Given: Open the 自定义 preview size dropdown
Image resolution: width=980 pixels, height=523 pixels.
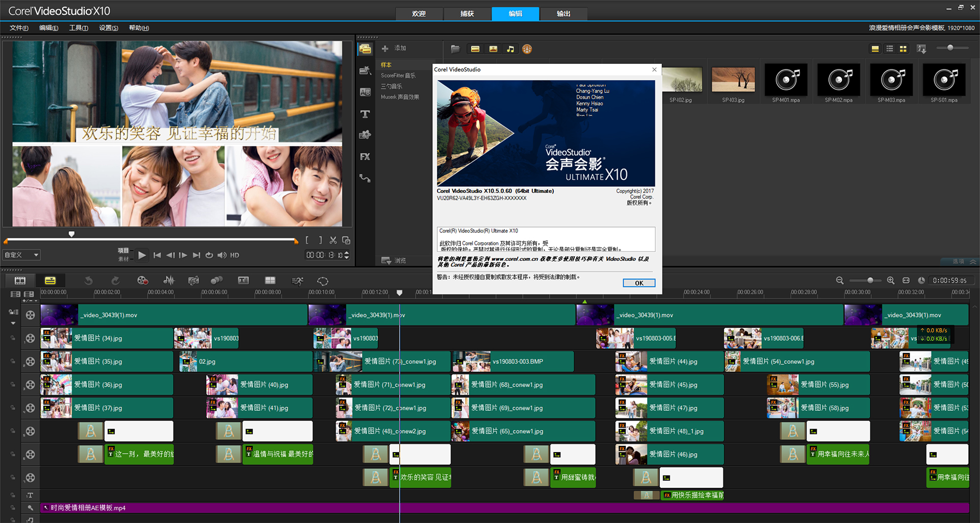Looking at the screenshot, I should tap(21, 255).
